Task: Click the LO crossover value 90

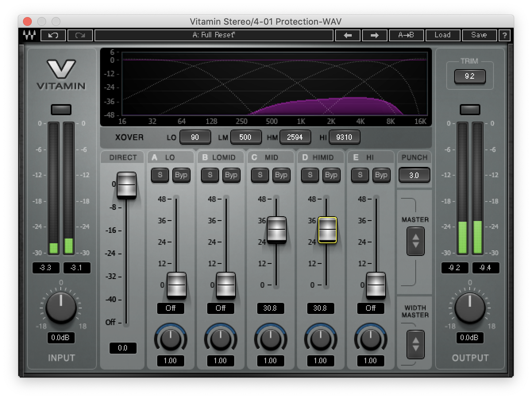Action: point(195,137)
